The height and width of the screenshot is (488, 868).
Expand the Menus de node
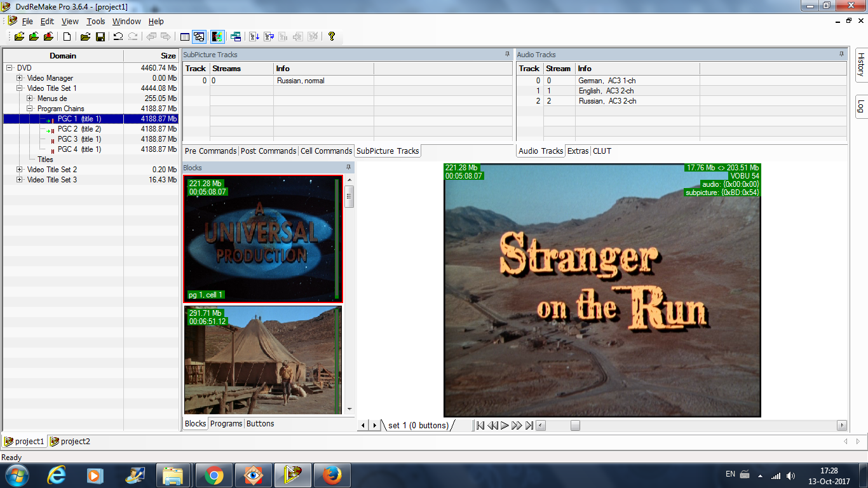pos(30,98)
